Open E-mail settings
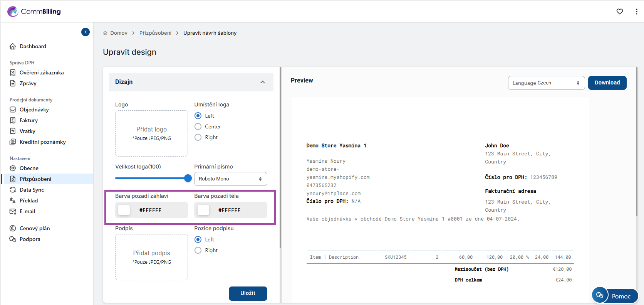The width and height of the screenshot is (644, 305). coord(27,211)
